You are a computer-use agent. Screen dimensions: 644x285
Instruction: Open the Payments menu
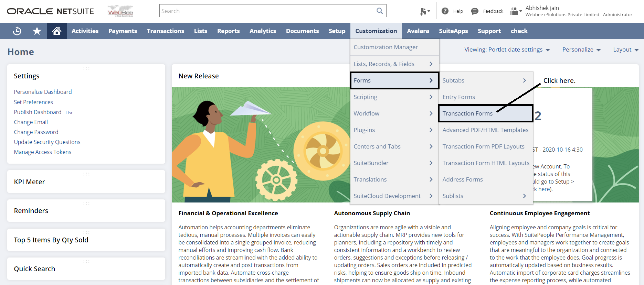pos(123,31)
